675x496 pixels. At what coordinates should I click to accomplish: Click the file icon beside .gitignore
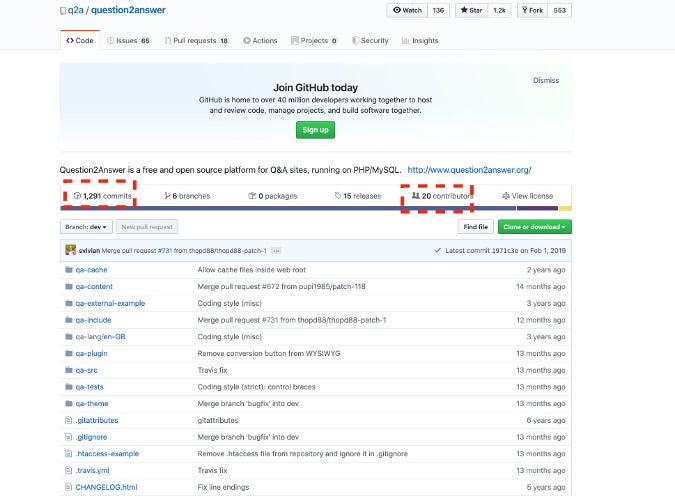pyautogui.click(x=68, y=437)
